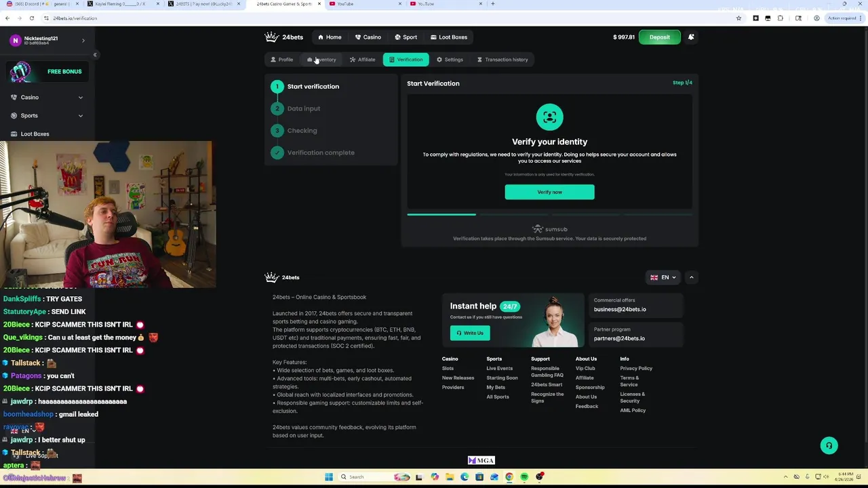868x488 pixels.
Task: Open Loot Boxes in top navigation
Action: click(x=449, y=37)
